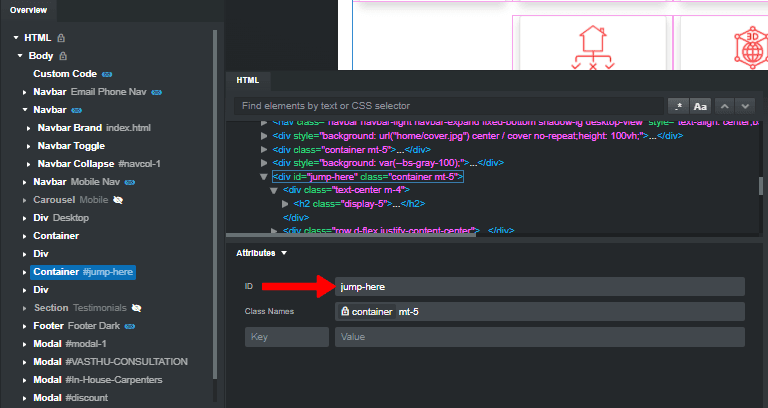Select Container #jump-here in the Overview tree
768x408 pixels.
(83, 272)
